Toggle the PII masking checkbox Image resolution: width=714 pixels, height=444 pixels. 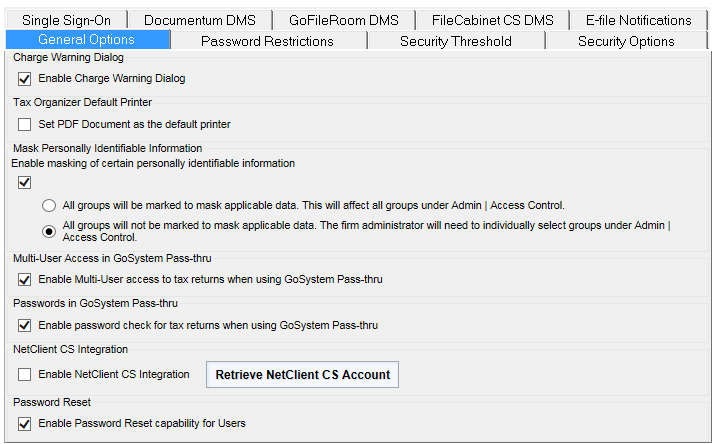tap(25, 183)
